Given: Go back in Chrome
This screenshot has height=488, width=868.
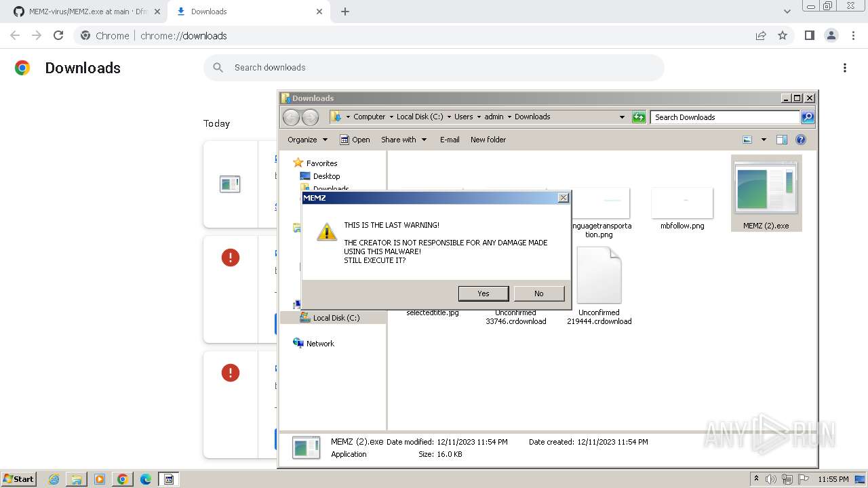Looking at the screenshot, I should point(15,36).
